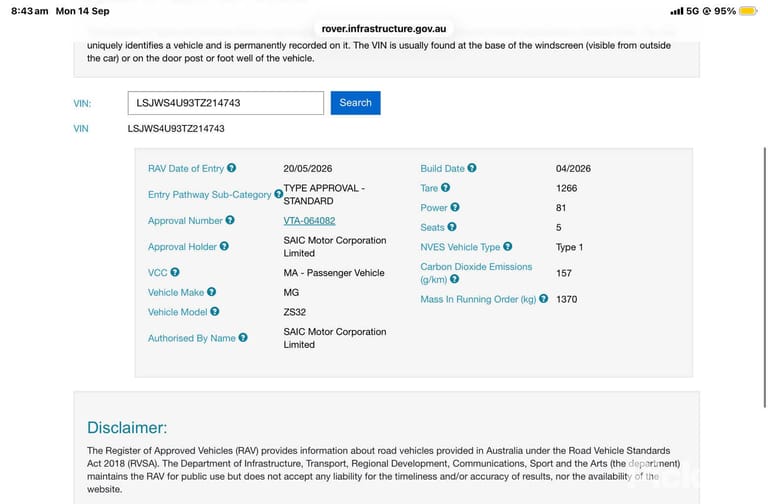The width and height of the screenshot is (768, 504).
Task: Select the date value 20/05/2026
Action: click(x=308, y=168)
